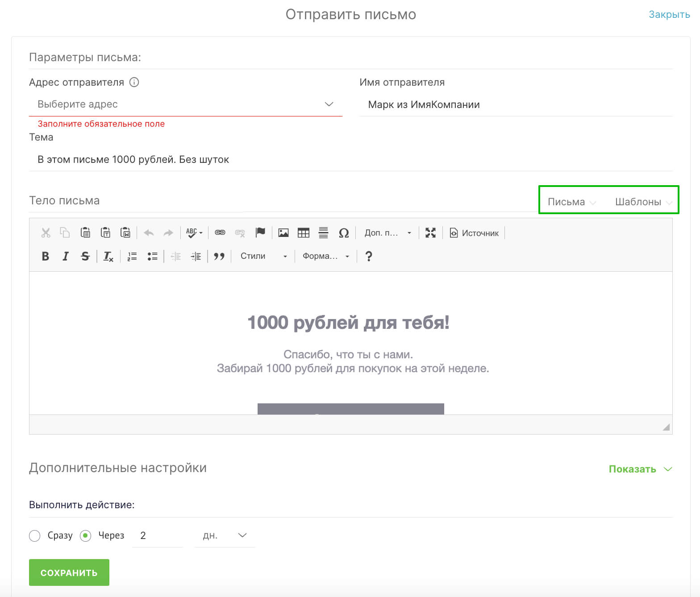The height and width of the screenshot is (597, 700).
Task: Insert a bulleted list
Action: [152, 256]
